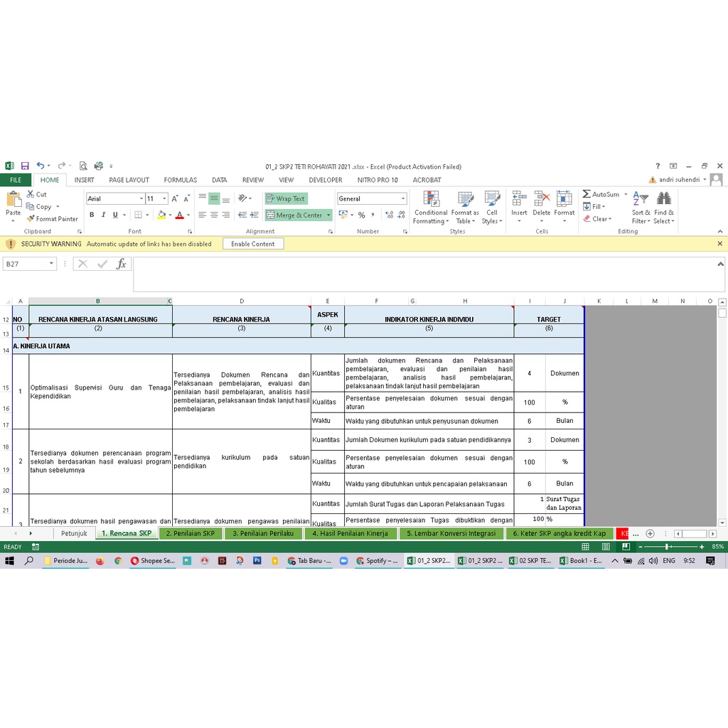
Task: Toggle bold formatting
Action: 92,214
